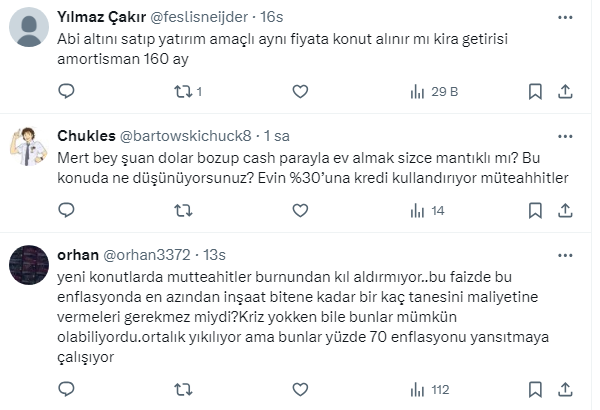Share Yılmaz Çakır's tweet
Viewport: 600px width, 410px height.
[565, 92]
